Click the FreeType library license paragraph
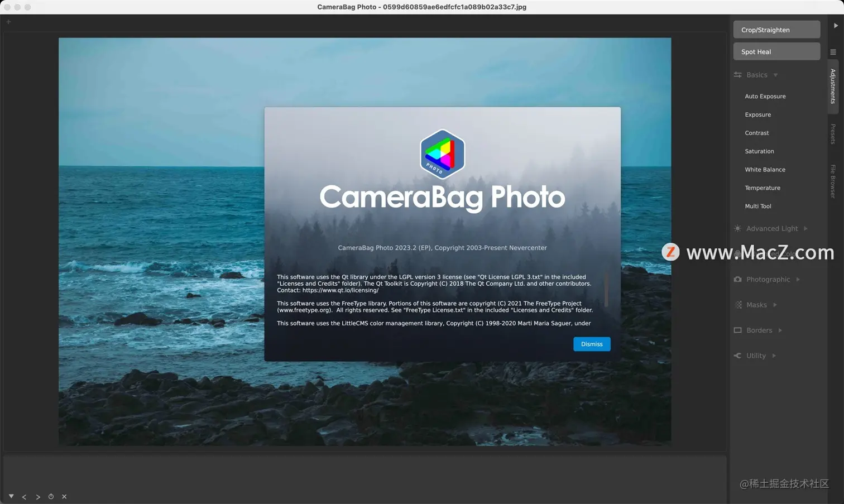Screen dimensions: 844x504 (x=435, y=307)
